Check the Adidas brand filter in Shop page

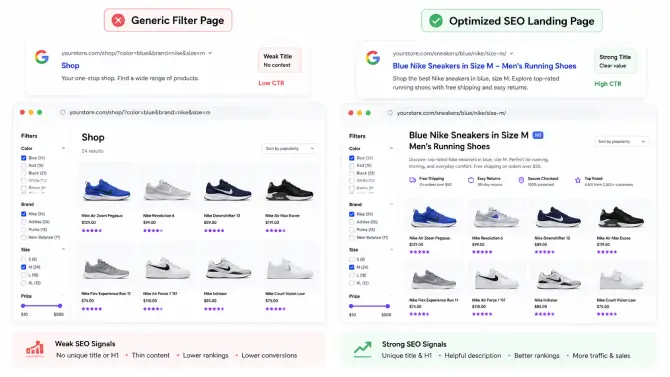[24, 222]
